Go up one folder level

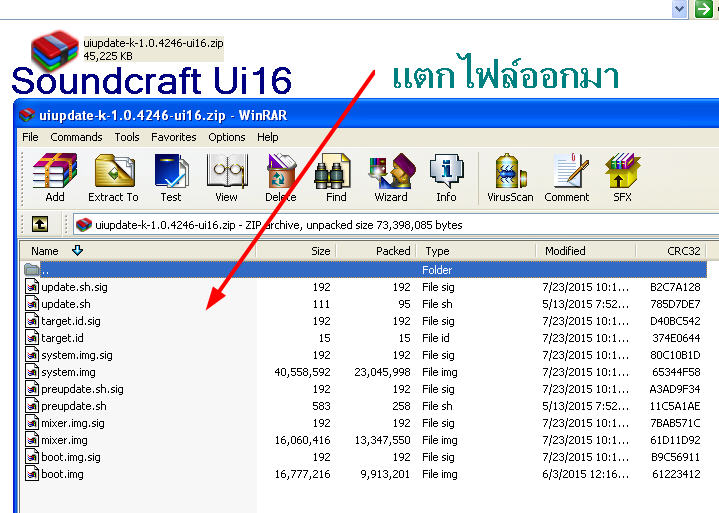point(40,225)
